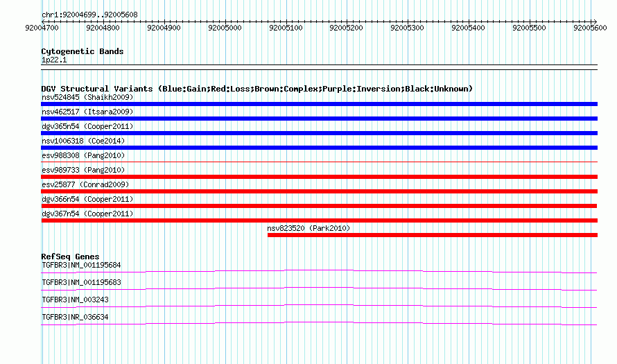
Task: Click ruler position 92005100
Action: click(286, 28)
